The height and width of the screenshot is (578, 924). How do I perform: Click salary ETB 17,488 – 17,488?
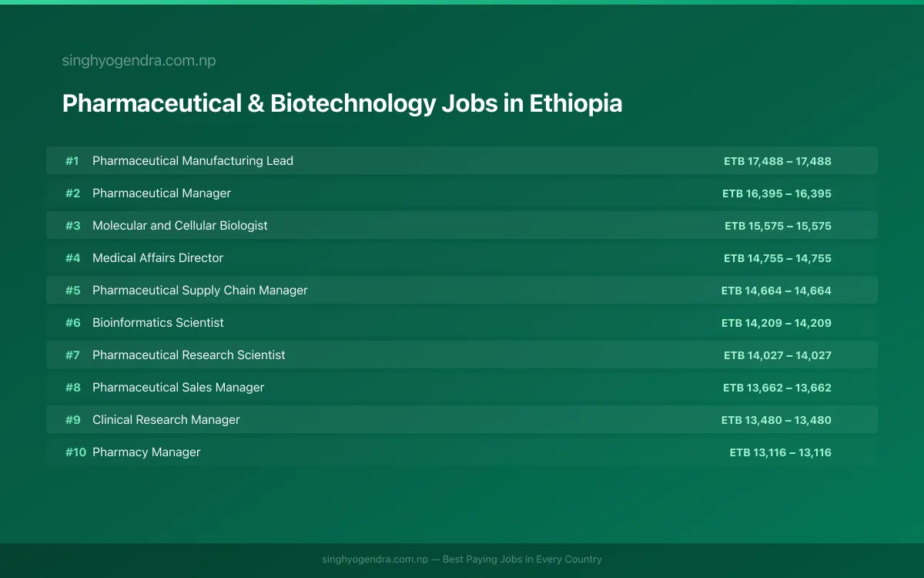(x=778, y=161)
